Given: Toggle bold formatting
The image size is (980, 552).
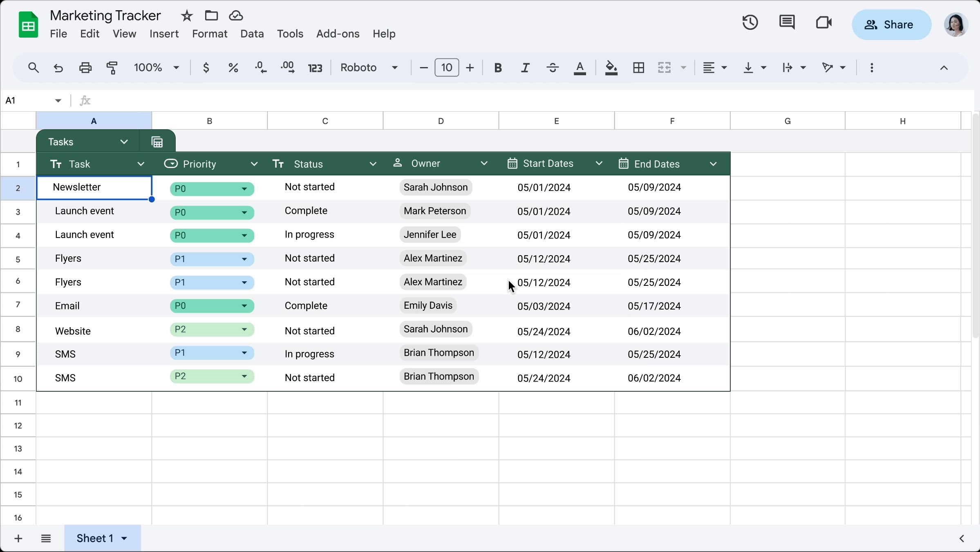Looking at the screenshot, I should [x=498, y=68].
